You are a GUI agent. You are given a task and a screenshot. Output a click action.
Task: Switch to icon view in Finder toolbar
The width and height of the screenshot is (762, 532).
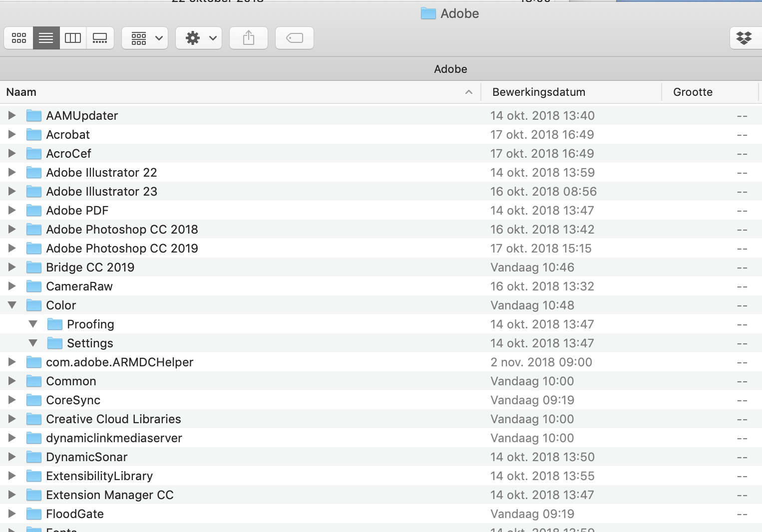19,38
